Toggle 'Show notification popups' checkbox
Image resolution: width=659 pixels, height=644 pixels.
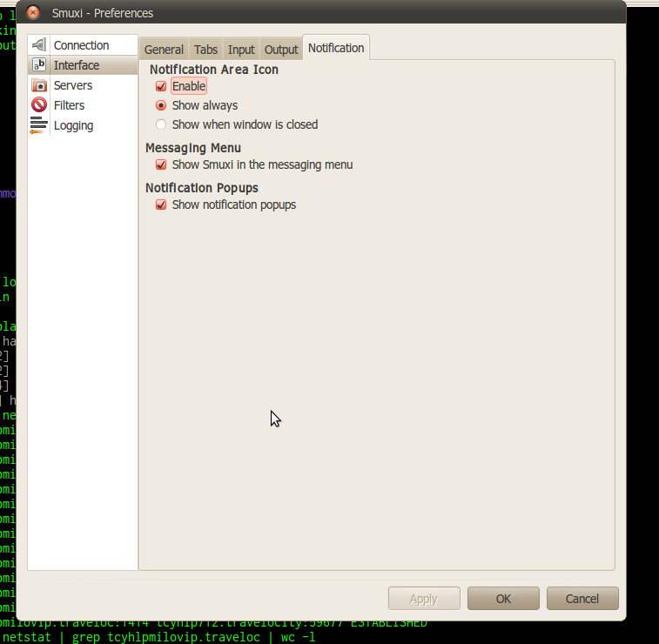(161, 205)
